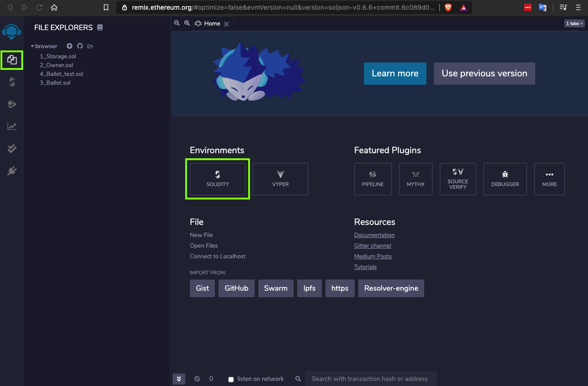Enable listen on network checkbox
Screen dimensions: 588x386
pos(231,379)
